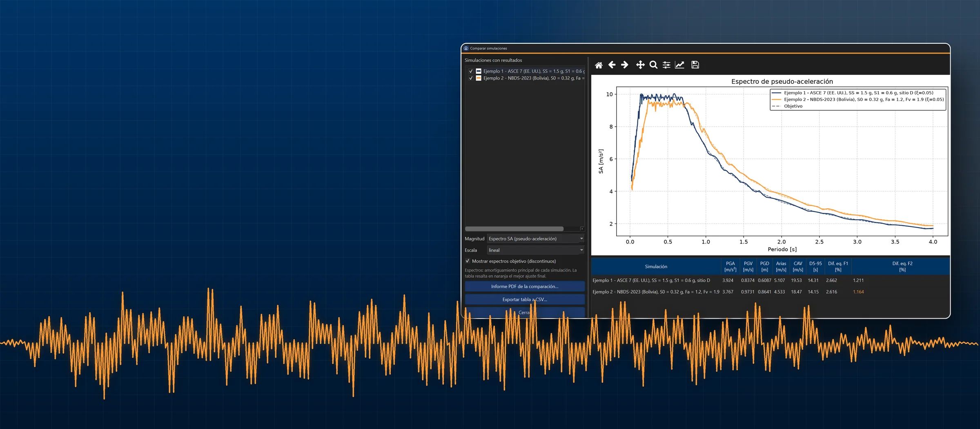Select Ejemplo 2 - NBDS-2023 table row name
Viewport: 980px width, 429px height.
(x=656, y=292)
